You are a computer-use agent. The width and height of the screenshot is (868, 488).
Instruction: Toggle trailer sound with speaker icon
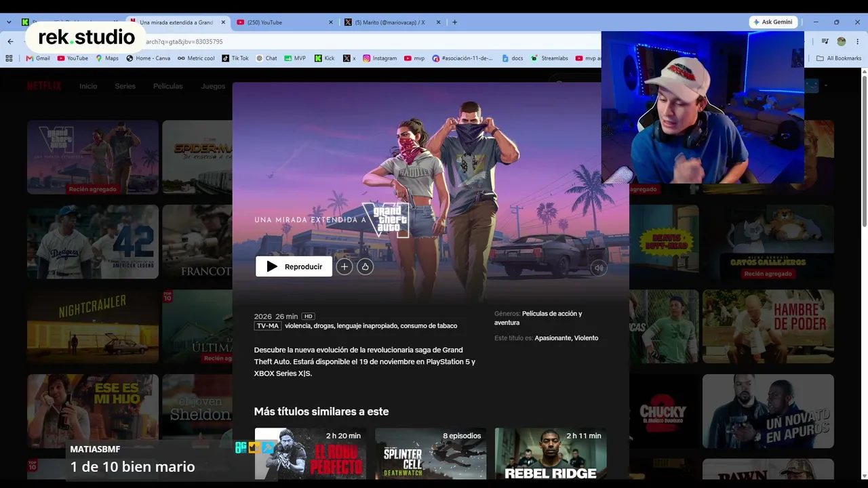pos(599,268)
